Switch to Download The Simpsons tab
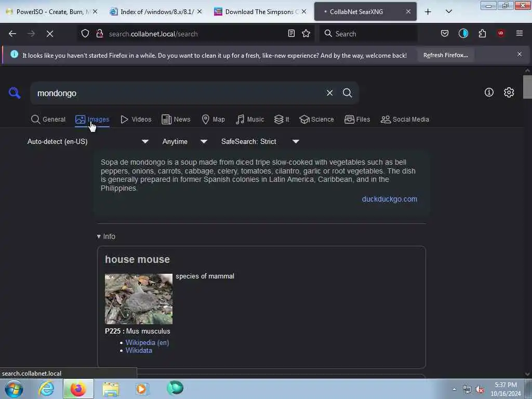This screenshot has height=399, width=532. pyautogui.click(x=260, y=11)
